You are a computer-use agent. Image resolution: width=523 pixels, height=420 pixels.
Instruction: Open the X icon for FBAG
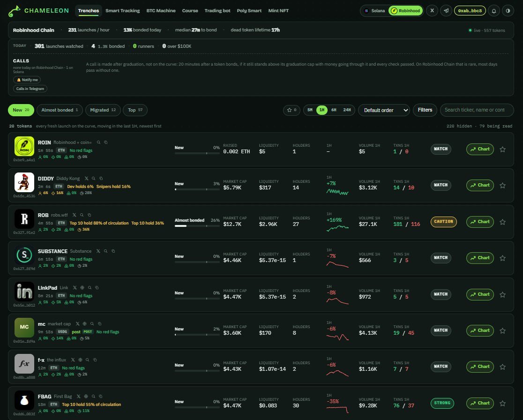[79, 397]
